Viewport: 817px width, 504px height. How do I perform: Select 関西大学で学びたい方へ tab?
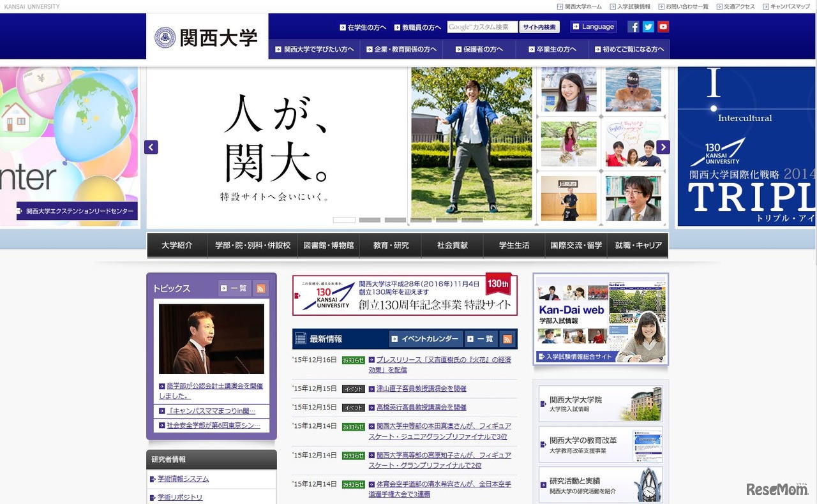(x=315, y=49)
